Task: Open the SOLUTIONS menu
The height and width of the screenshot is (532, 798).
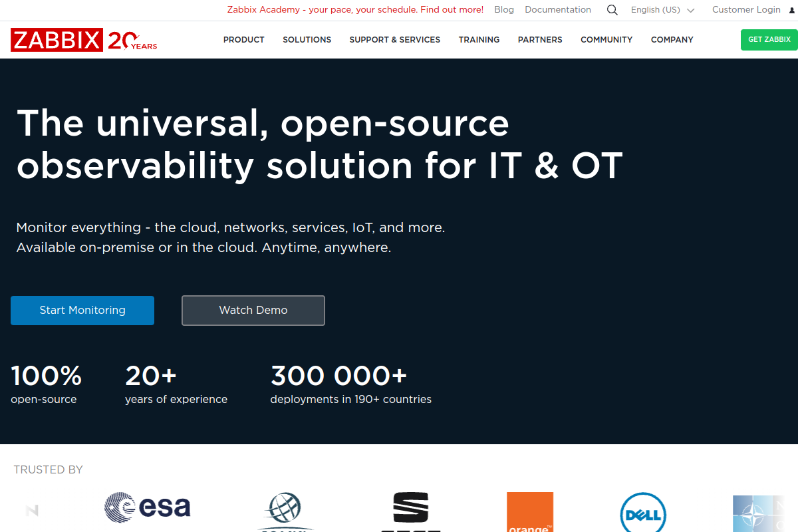Action: click(307, 40)
